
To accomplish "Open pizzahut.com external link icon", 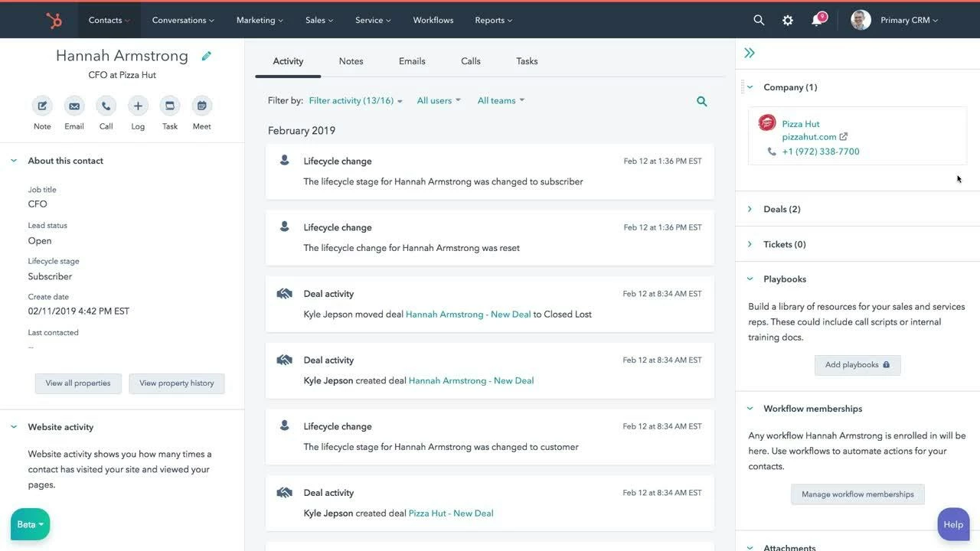I will click(844, 137).
